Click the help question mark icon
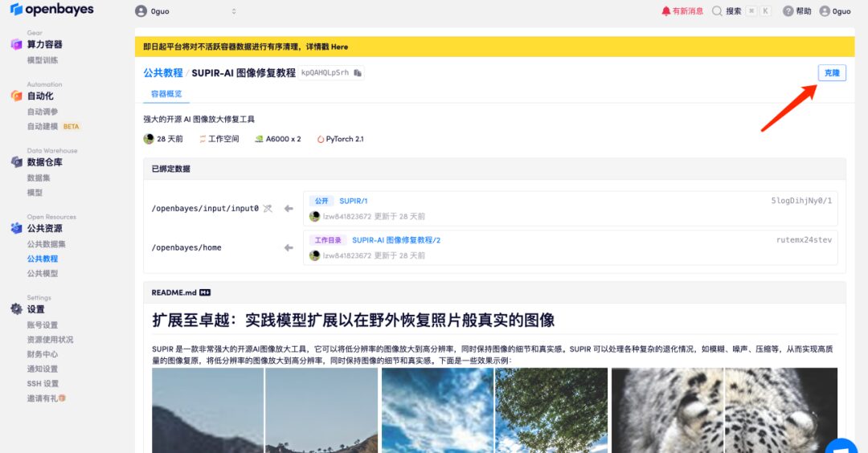The image size is (868, 453). tap(788, 11)
